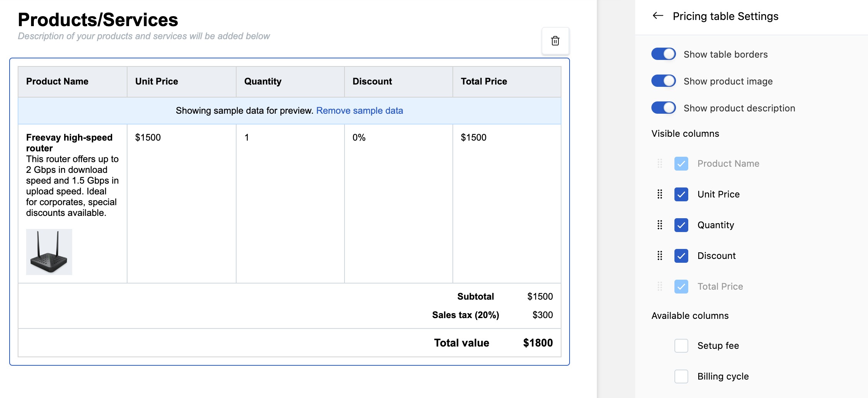Click Remove sample data link
This screenshot has width=868, height=398.
(x=359, y=111)
